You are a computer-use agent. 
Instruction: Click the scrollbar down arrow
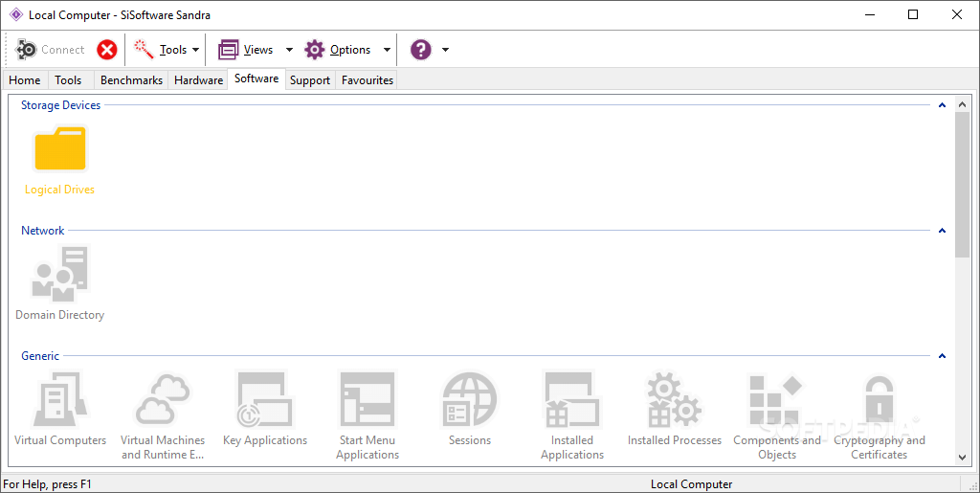963,458
